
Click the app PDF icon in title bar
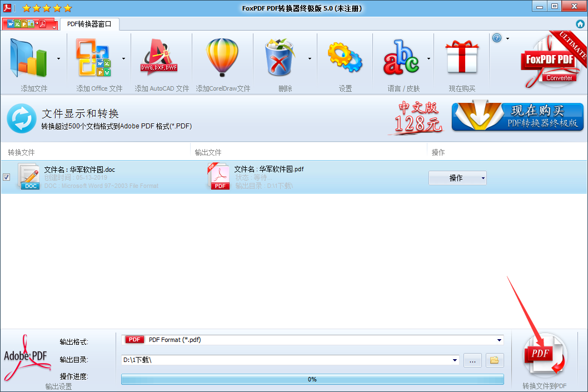7,8
